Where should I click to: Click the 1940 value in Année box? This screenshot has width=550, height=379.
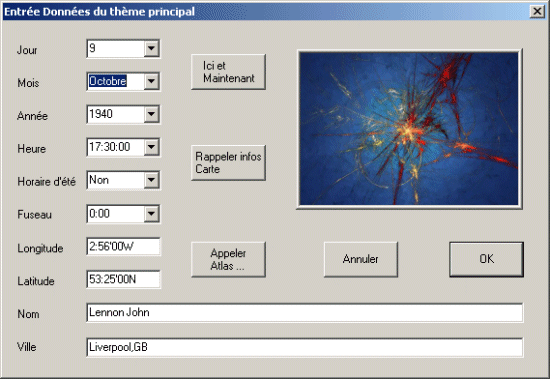click(101, 114)
